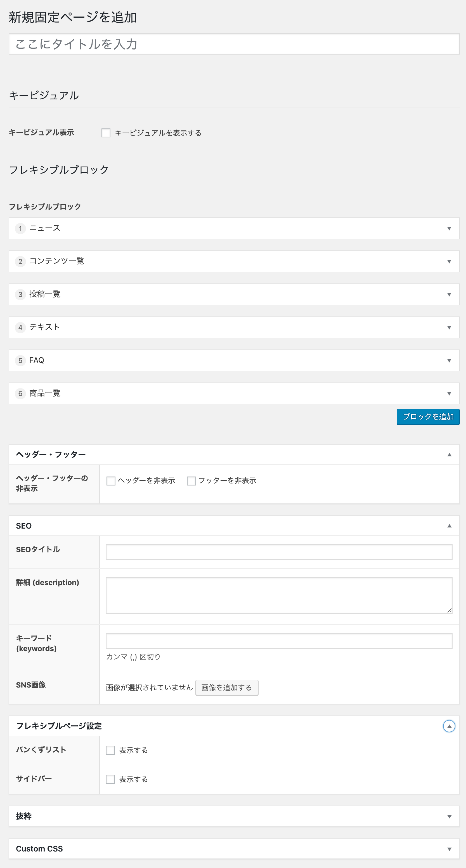Enable キービジュアルを表示する checkbox
466x868 pixels.
point(106,133)
